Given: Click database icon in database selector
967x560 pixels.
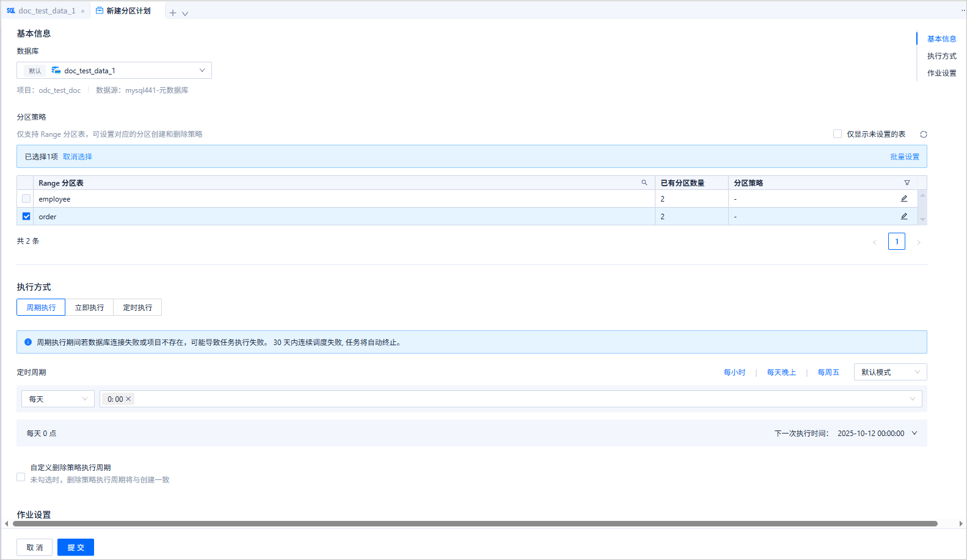Looking at the screenshot, I should click(x=56, y=70).
